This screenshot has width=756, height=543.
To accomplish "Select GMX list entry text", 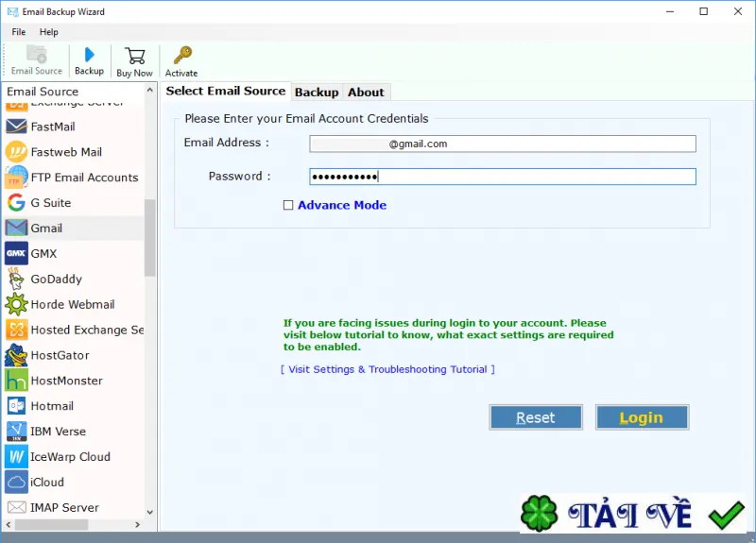I will pos(43,253).
